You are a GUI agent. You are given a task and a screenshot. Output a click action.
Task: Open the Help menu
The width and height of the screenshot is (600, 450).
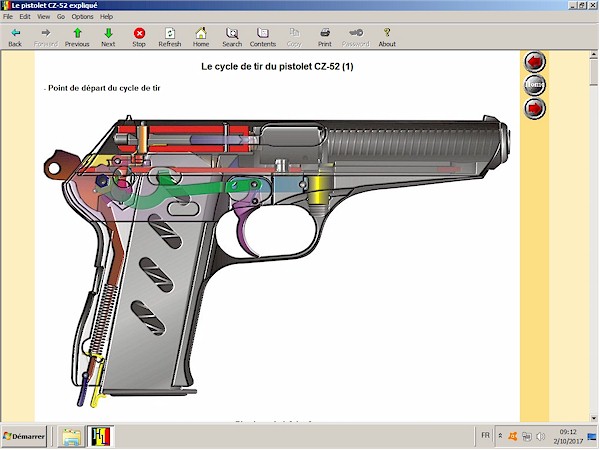[x=106, y=16]
